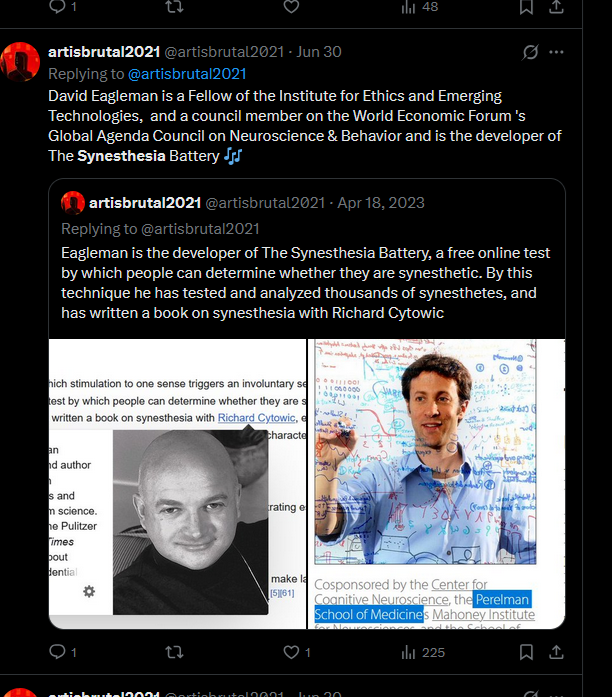Image resolution: width=612 pixels, height=697 pixels.
Task: Share the top partially visible tweet
Action: coord(556,7)
